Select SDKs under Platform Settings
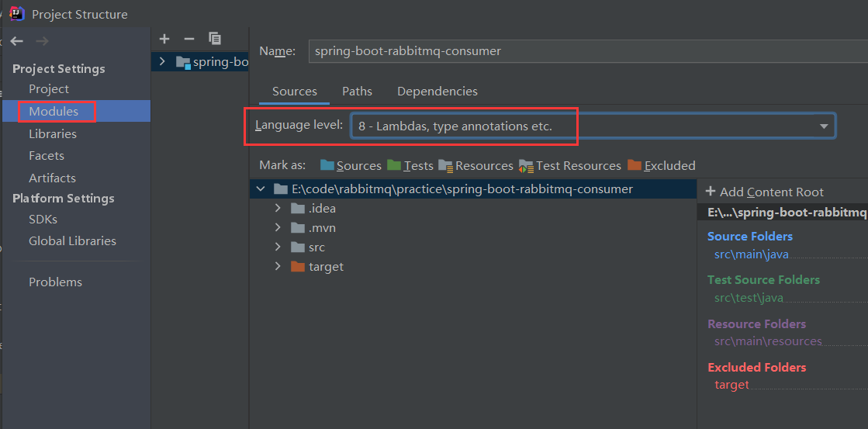The width and height of the screenshot is (868, 429). tap(43, 220)
